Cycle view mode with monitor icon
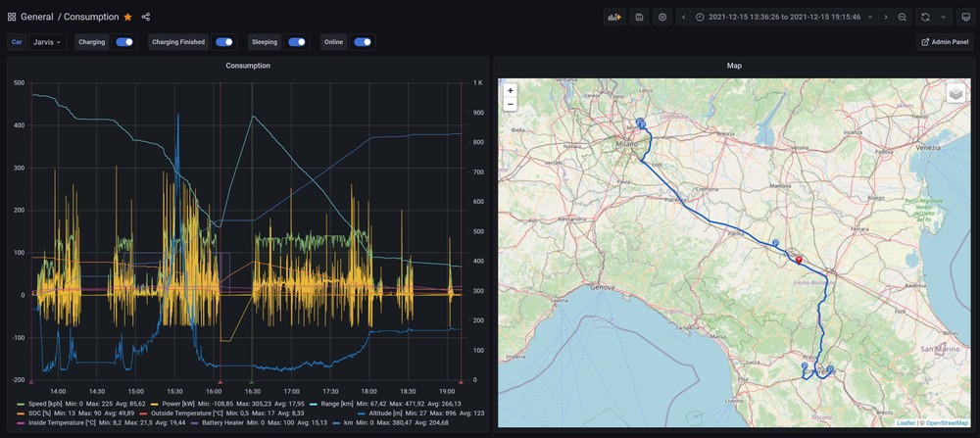The image size is (980, 438). (965, 17)
